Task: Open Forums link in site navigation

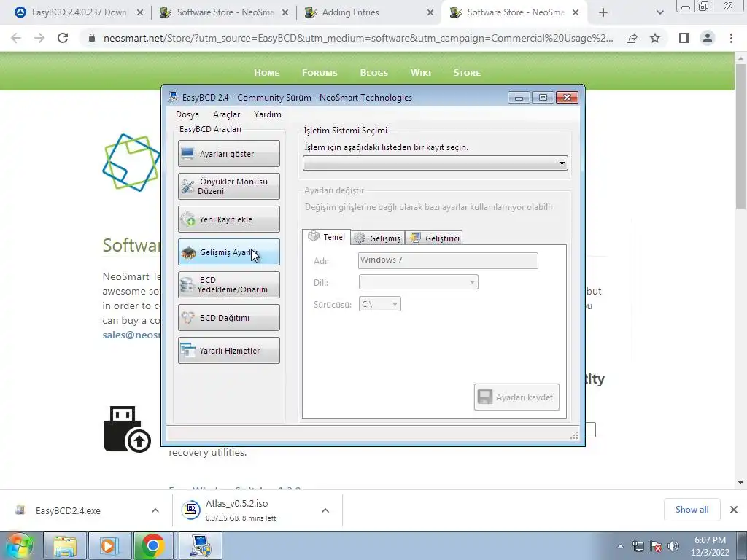Action: pos(320,73)
